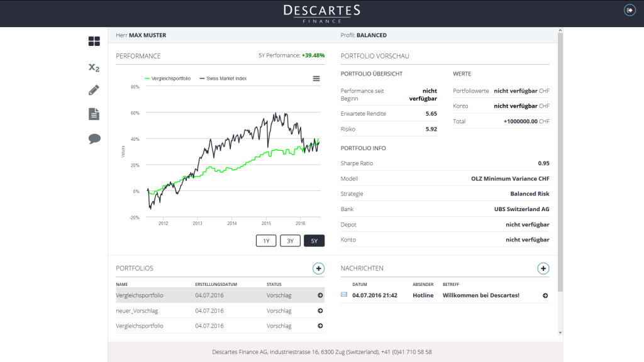Viewport: 644px width, 362px height.
Task: Click the document icon in the sidebar
Action: tap(93, 113)
